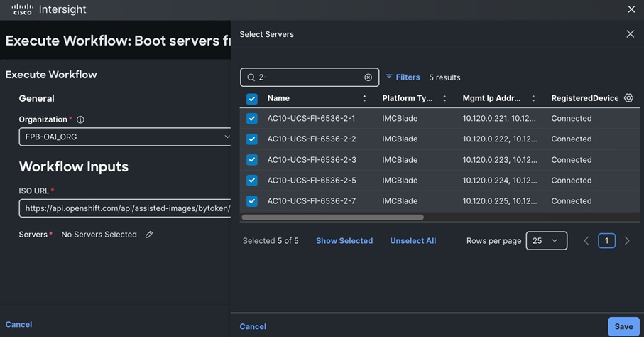
Task: Click IP cell 10.120.0.222
Action: coord(500,139)
